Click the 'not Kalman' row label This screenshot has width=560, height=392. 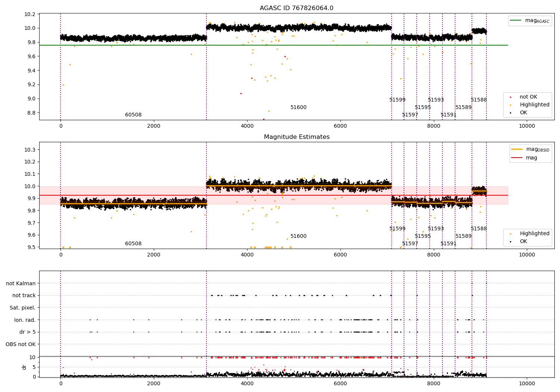21,283
